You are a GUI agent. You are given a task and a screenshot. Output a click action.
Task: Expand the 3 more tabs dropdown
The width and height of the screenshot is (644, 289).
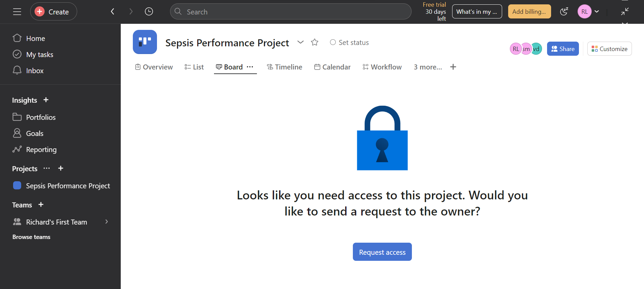coord(428,67)
